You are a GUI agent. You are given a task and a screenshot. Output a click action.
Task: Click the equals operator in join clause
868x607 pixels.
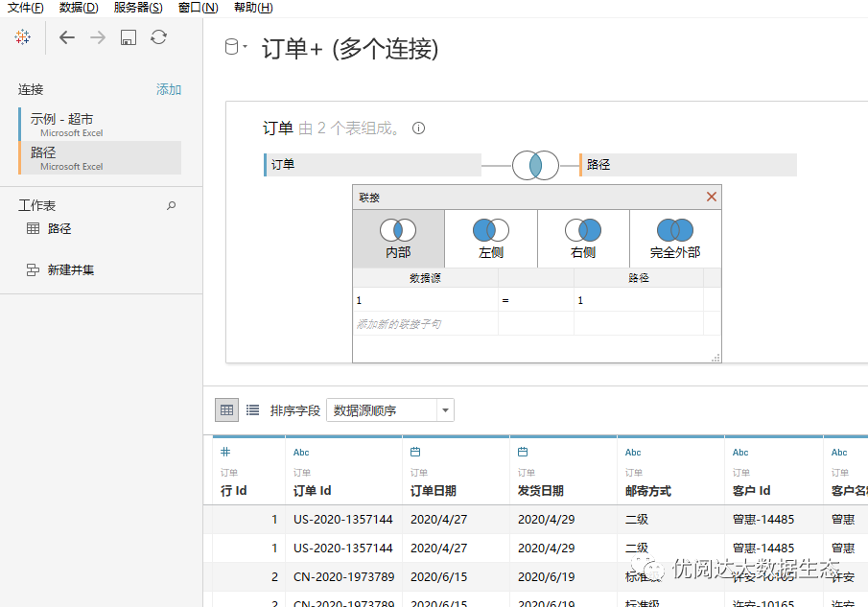[536, 300]
